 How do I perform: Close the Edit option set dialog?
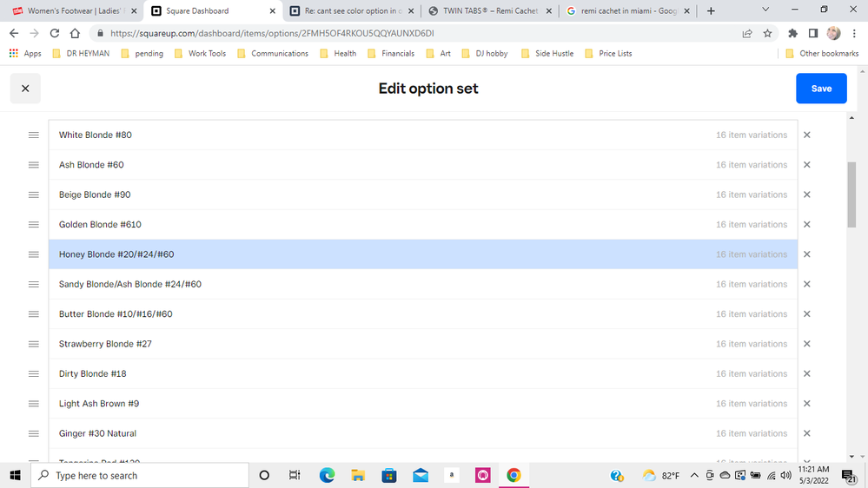(25, 89)
